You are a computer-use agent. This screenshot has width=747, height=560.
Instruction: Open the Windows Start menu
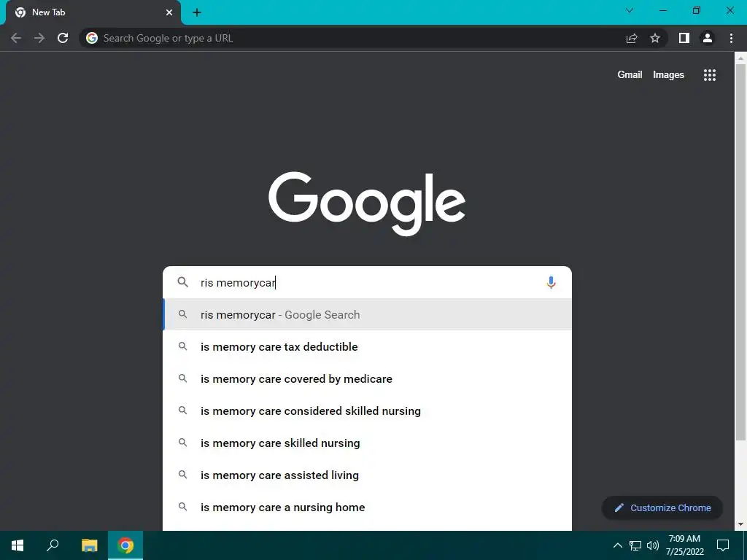pos(18,545)
